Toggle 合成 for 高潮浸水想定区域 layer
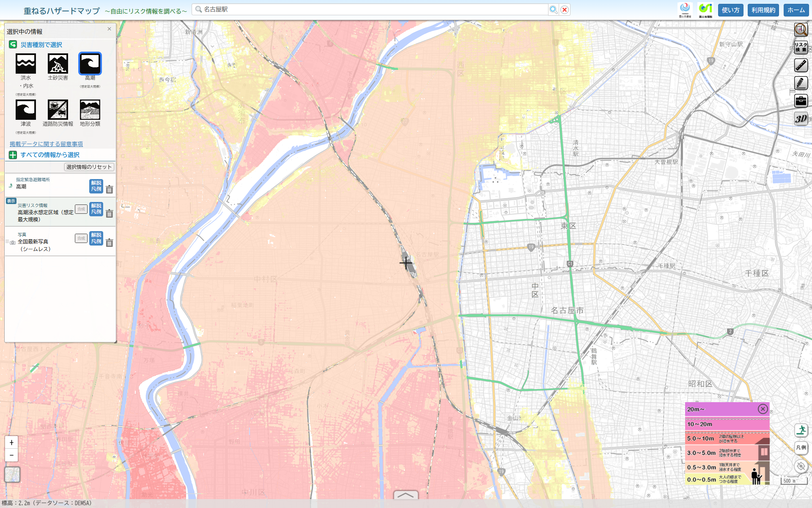 [x=81, y=209]
